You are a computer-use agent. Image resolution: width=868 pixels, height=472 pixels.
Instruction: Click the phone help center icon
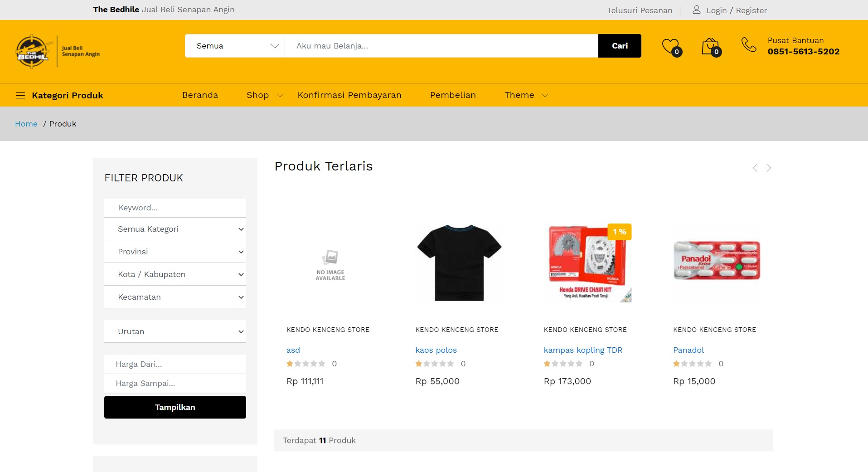[748, 45]
